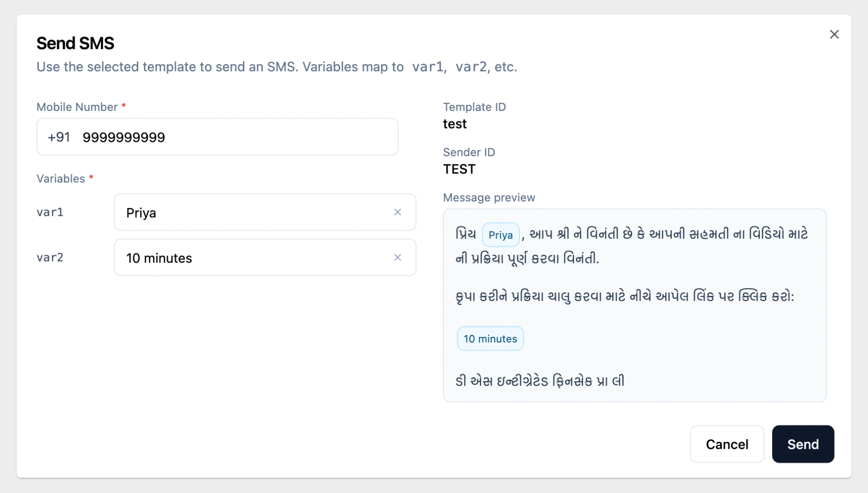Image resolution: width=868 pixels, height=493 pixels.
Task: Click the Message preview label
Action: [489, 198]
